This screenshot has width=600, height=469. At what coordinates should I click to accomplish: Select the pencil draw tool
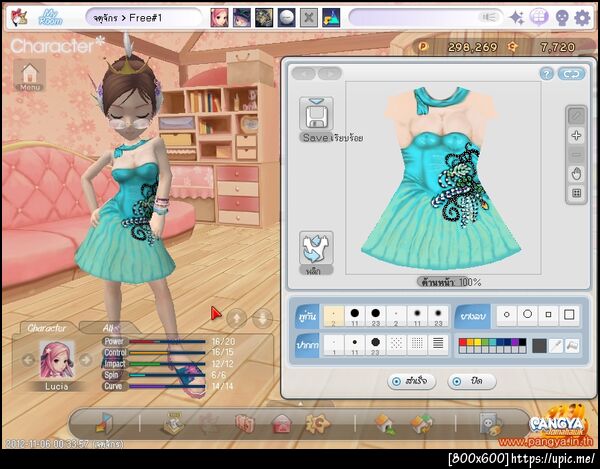point(576,116)
